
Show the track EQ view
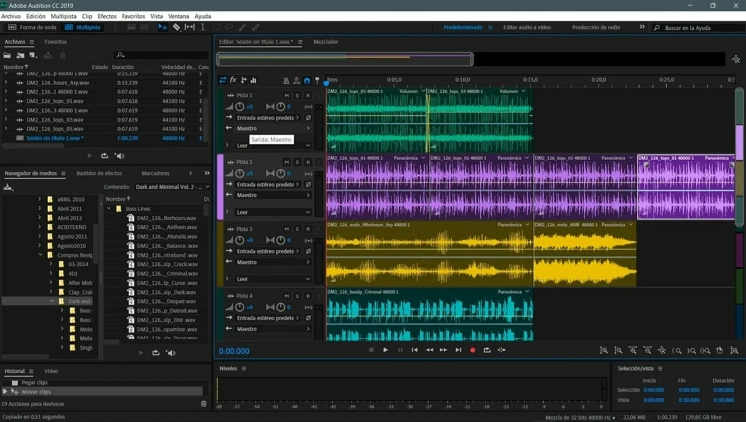(x=254, y=80)
